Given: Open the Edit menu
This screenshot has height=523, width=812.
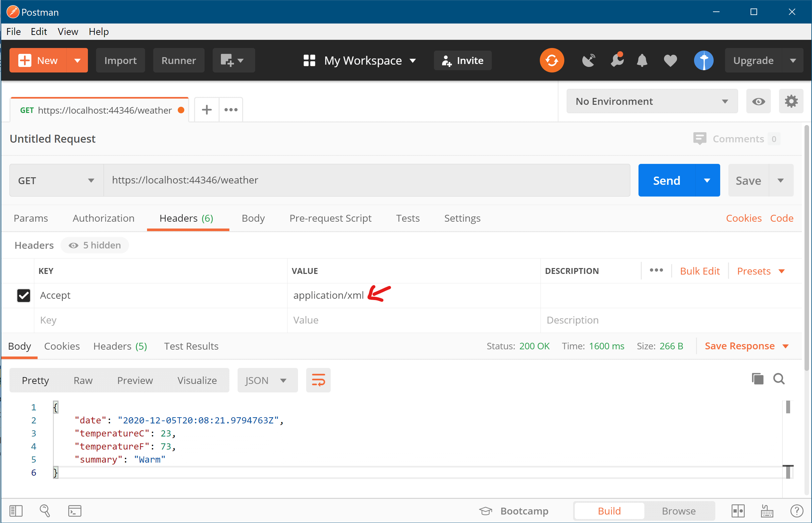Looking at the screenshot, I should tap(39, 32).
